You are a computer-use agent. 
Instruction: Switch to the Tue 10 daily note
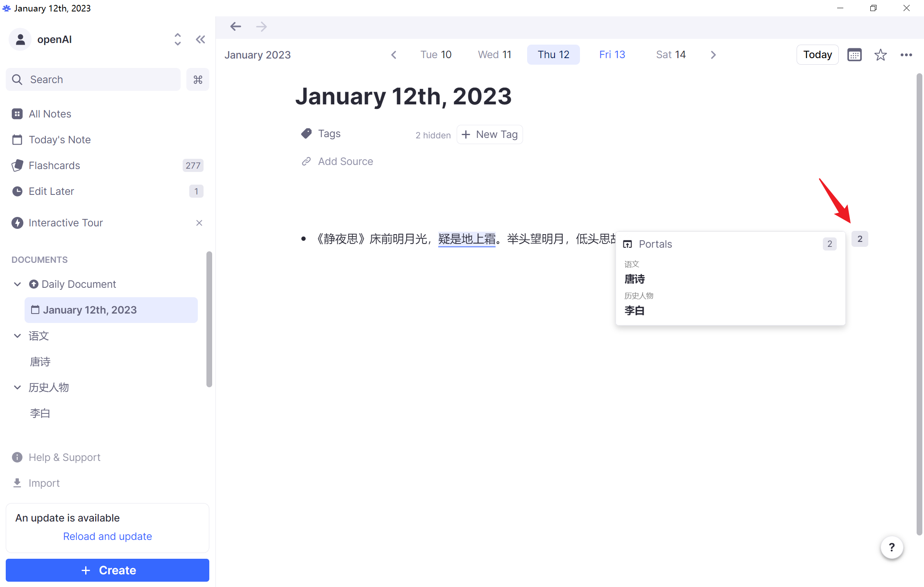(435, 54)
